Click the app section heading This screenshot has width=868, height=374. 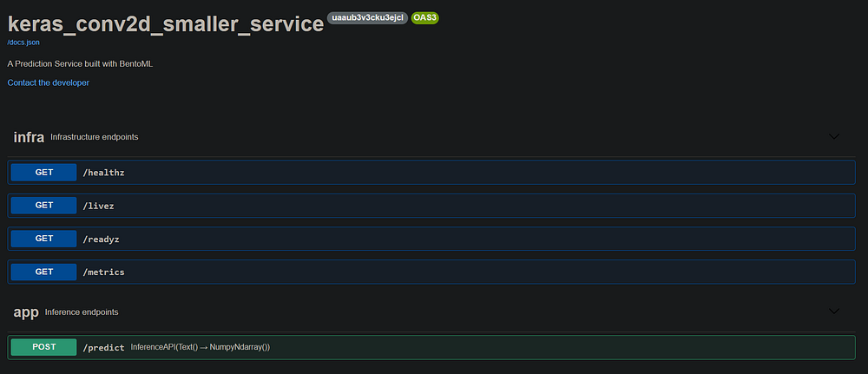[x=26, y=311]
